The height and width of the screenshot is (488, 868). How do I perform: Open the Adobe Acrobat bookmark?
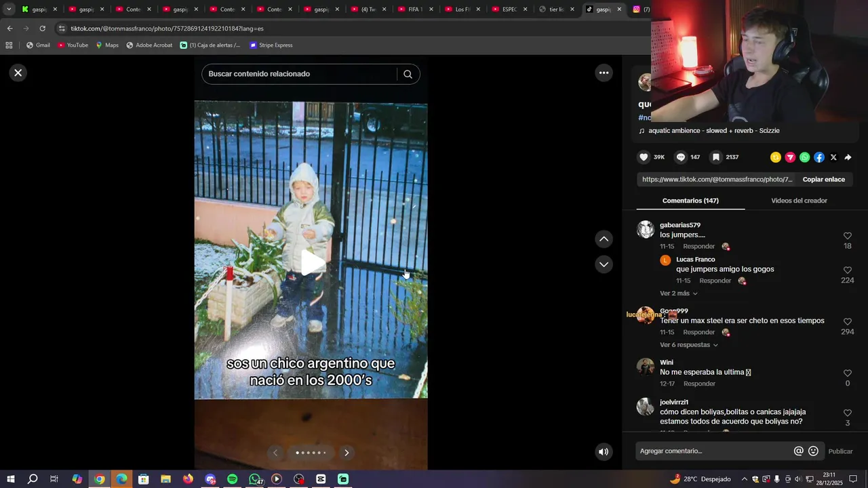(149, 45)
